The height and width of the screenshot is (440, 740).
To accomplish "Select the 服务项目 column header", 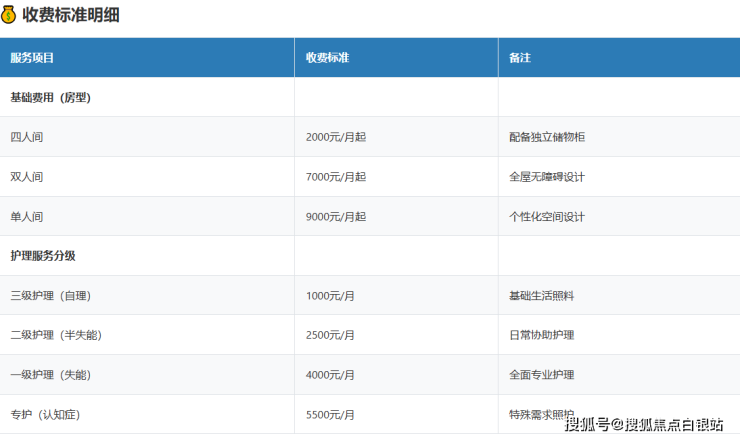I will [32, 58].
